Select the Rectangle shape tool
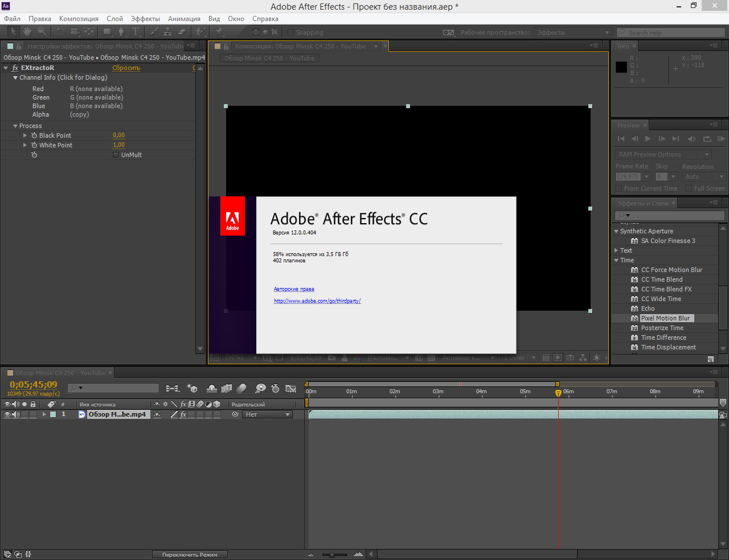 (107, 32)
